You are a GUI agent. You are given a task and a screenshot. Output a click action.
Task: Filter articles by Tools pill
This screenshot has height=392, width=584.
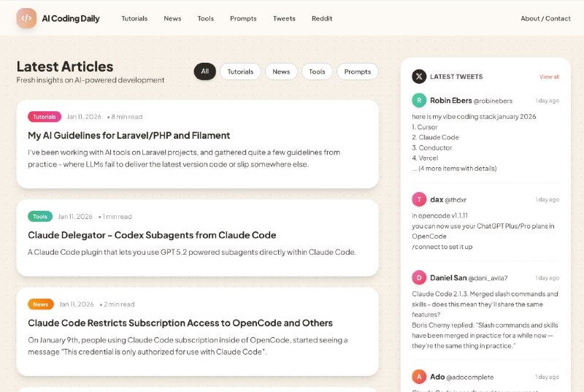(x=317, y=72)
